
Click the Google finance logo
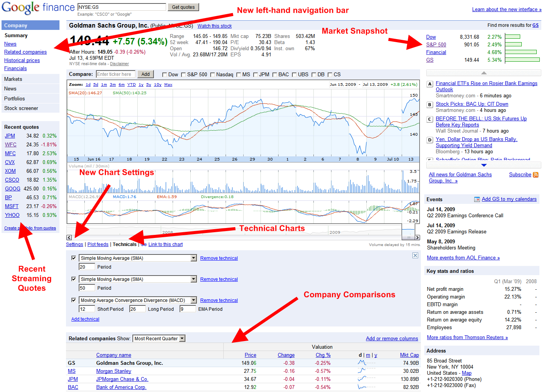38,8
